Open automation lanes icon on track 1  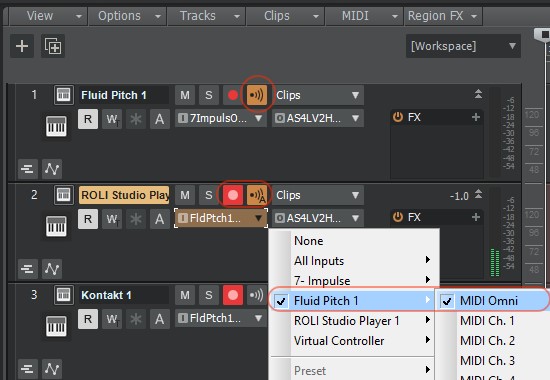point(52,169)
